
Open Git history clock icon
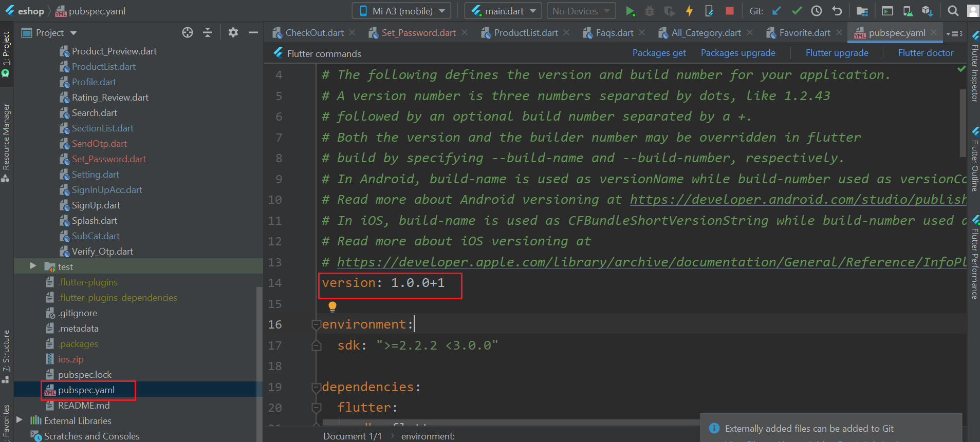click(817, 11)
